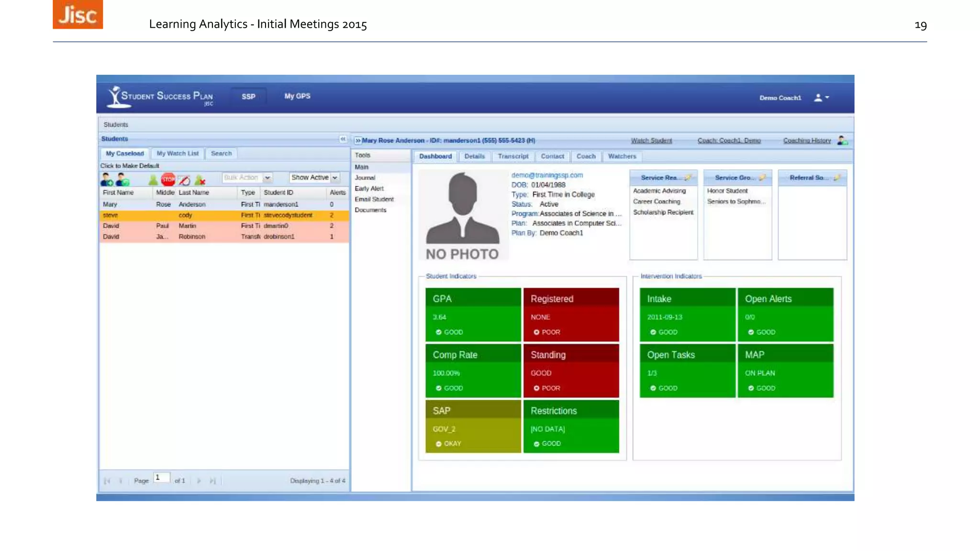
Task: Click the coach person icon after Coaching History
Action: (x=842, y=140)
